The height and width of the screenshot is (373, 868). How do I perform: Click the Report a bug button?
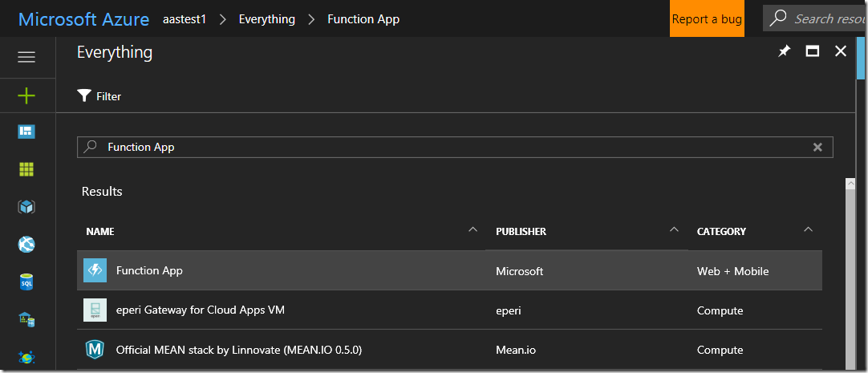pyautogui.click(x=707, y=19)
